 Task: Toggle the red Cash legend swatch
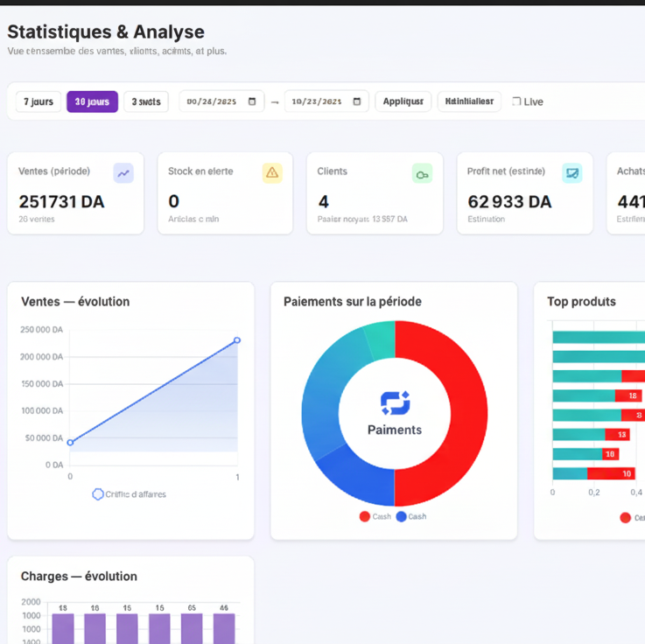365,516
